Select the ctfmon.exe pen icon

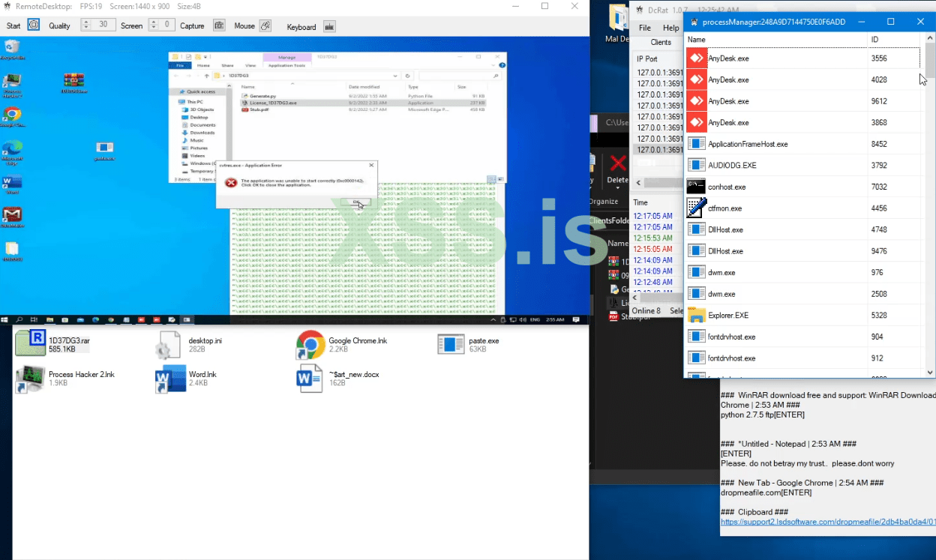click(x=697, y=208)
